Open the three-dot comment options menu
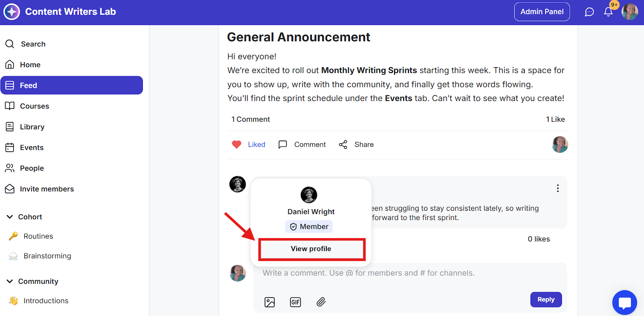Screen dimensions: 644x316 [x=558, y=188]
